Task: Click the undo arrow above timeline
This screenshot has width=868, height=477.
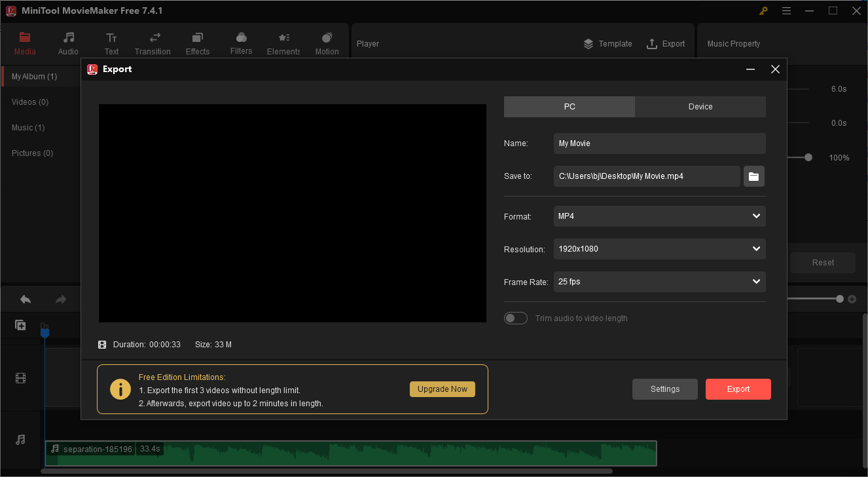Action: point(26,299)
